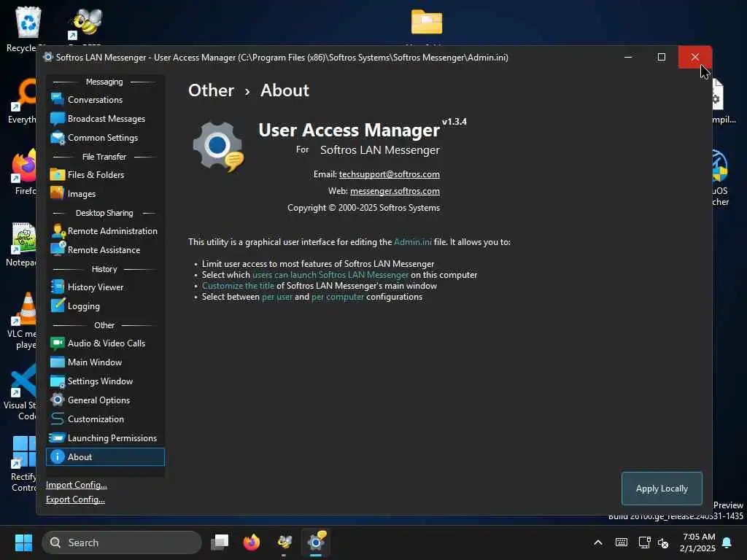Open Common Settings envelope icon
The width and height of the screenshot is (747, 560).
[57, 137]
